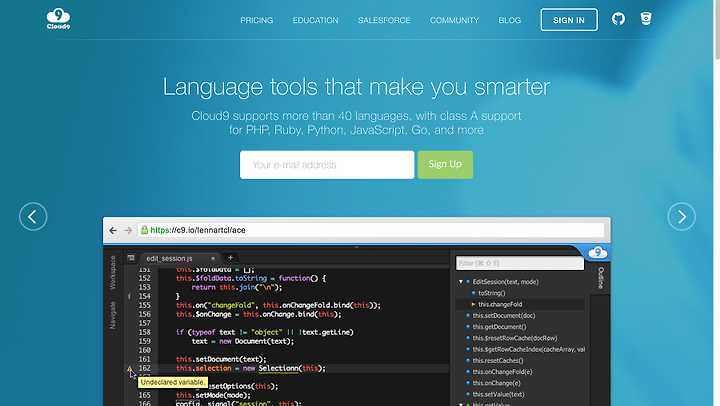Click the Cloud9 badge in editor corner
This screenshot has width=720, height=406.
pos(597,252)
